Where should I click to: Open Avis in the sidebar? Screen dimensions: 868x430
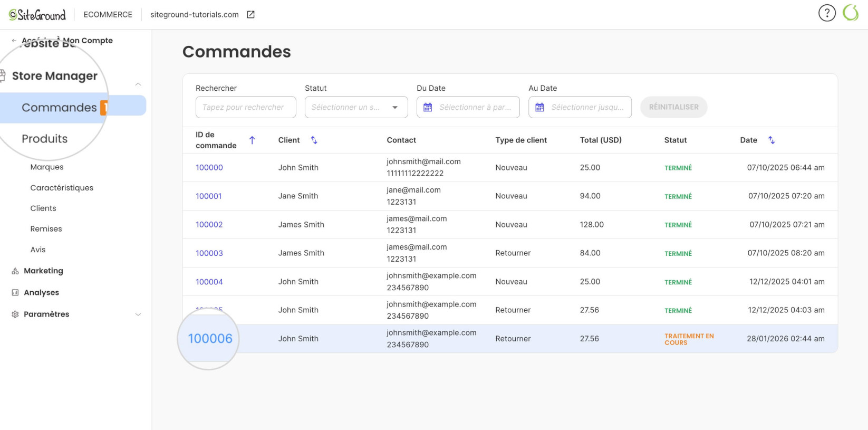point(38,250)
